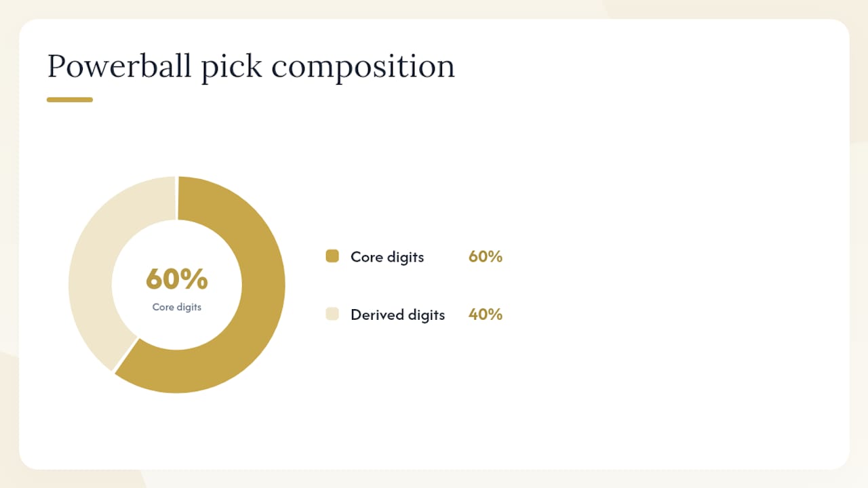Select the word 'Powerball' in the heading
868x488 pixels.
(x=119, y=66)
